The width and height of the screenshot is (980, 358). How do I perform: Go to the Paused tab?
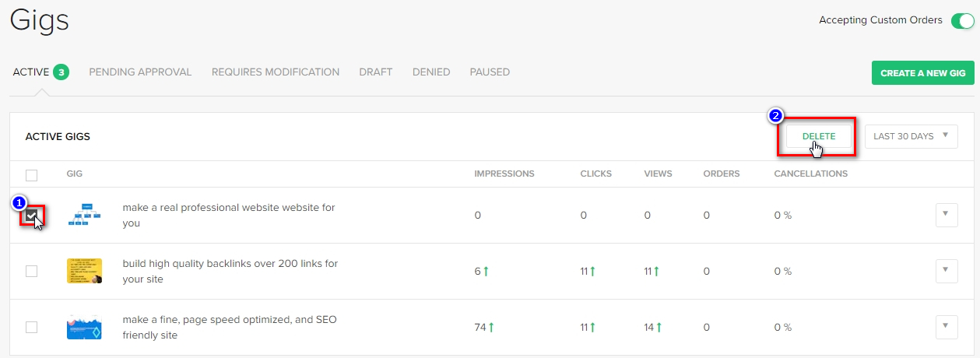click(x=490, y=72)
